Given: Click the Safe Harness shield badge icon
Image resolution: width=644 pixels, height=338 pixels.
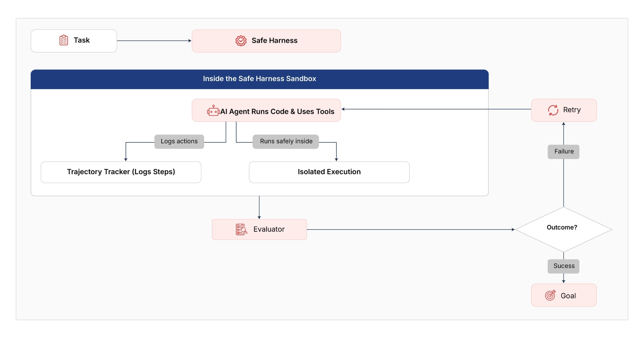Looking at the screenshot, I should click(x=241, y=40).
